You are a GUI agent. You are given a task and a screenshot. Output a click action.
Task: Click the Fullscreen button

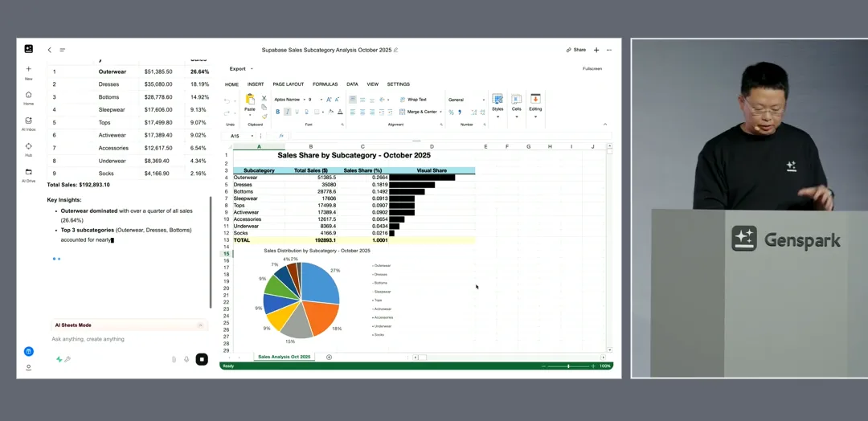(592, 69)
